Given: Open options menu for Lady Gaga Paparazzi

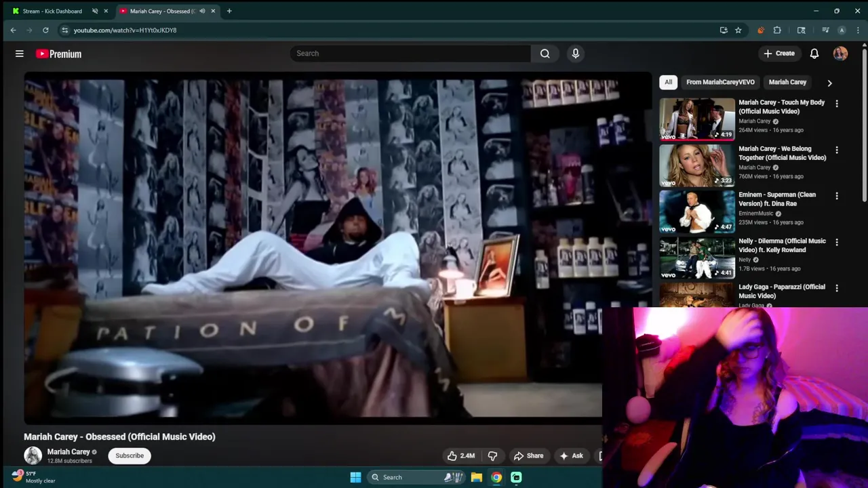Looking at the screenshot, I should (837, 288).
